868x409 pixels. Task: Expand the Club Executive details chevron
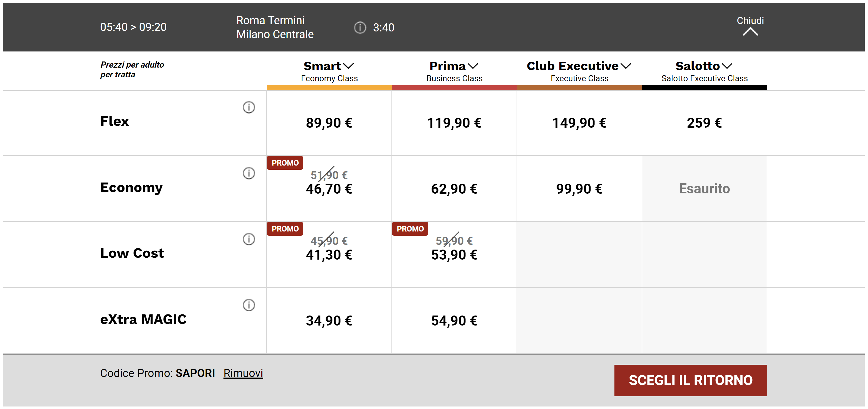(626, 66)
